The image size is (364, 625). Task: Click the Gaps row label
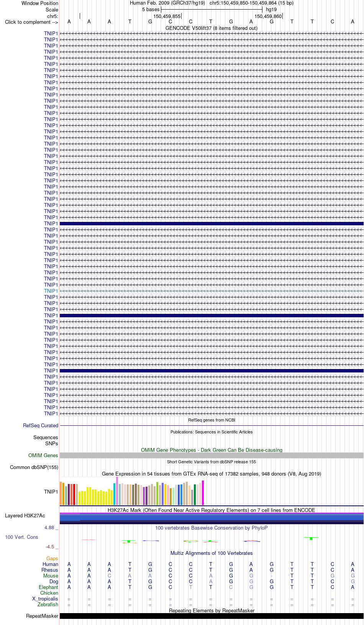pos(52,559)
